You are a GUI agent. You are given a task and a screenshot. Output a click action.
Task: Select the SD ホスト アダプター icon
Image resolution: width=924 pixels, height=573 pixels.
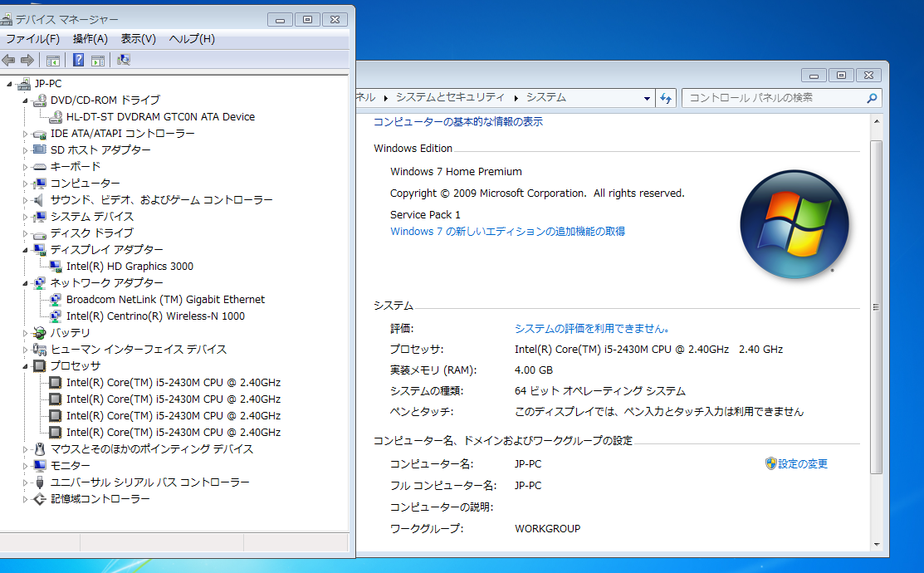40,149
